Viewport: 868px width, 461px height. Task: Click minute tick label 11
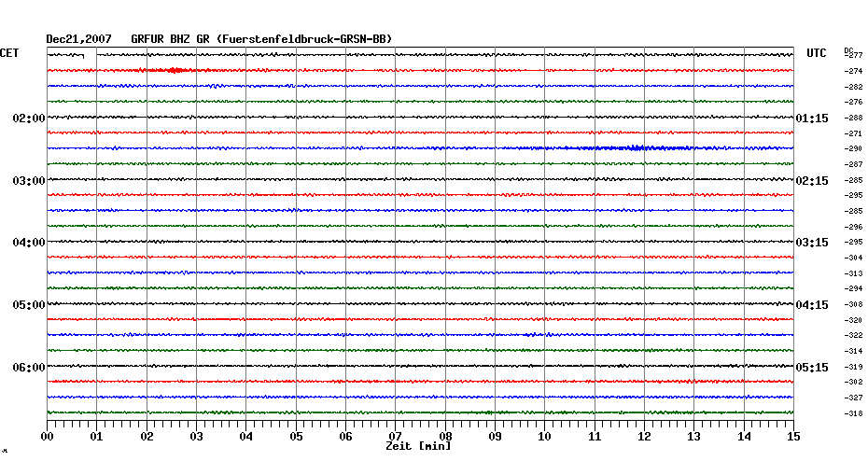tap(595, 437)
